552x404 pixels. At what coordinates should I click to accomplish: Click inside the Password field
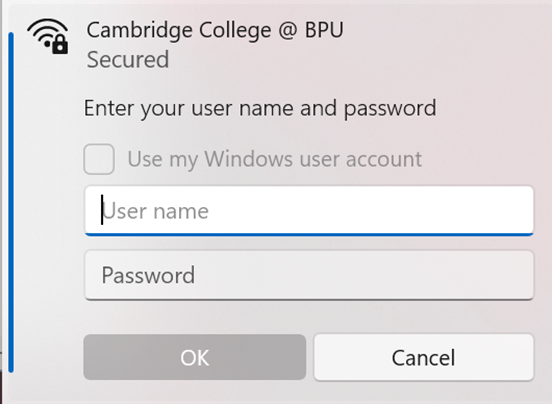coord(309,275)
